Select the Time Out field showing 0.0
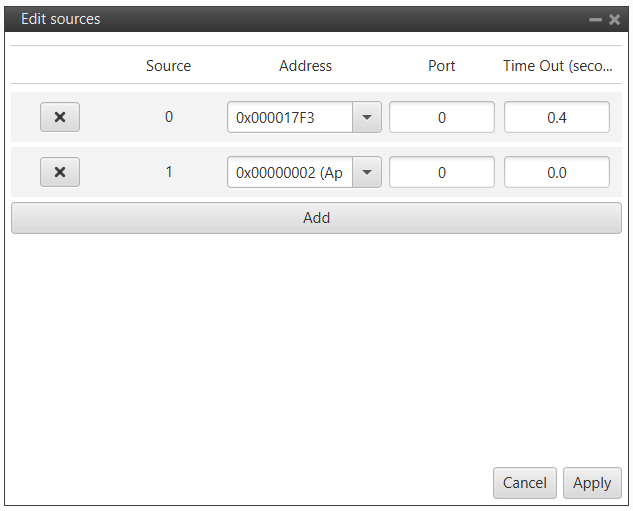The image size is (633, 511). (556, 172)
